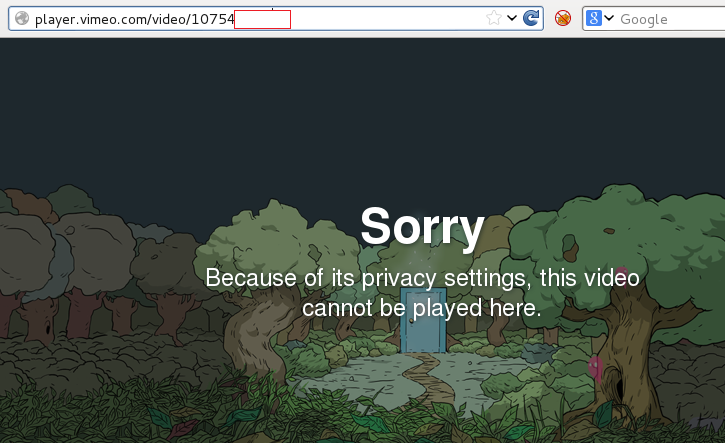The width and height of the screenshot is (725, 443).
Task: Open the search engine selector chevron
Action: tap(609, 18)
